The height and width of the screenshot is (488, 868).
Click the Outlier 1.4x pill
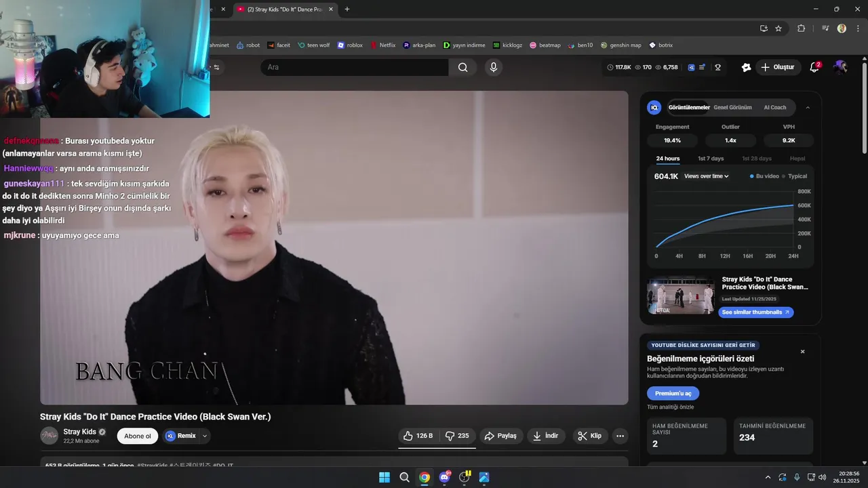tap(730, 140)
